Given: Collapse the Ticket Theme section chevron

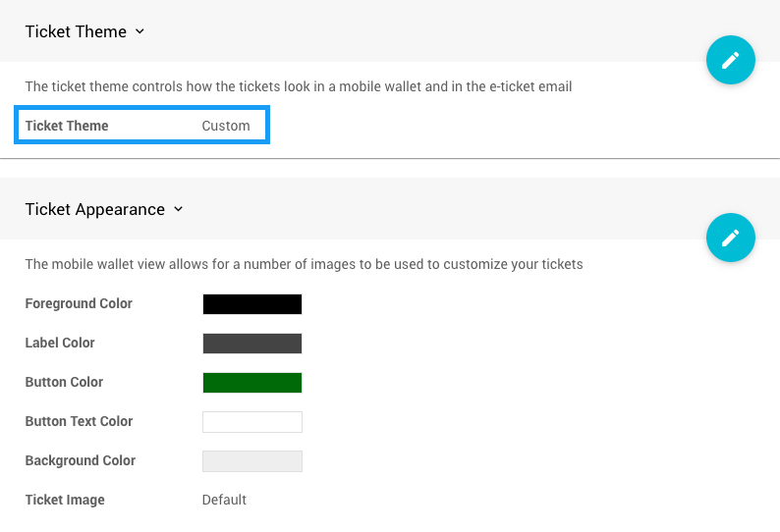Looking at the screenshot, I should click(x=139, y=31).
